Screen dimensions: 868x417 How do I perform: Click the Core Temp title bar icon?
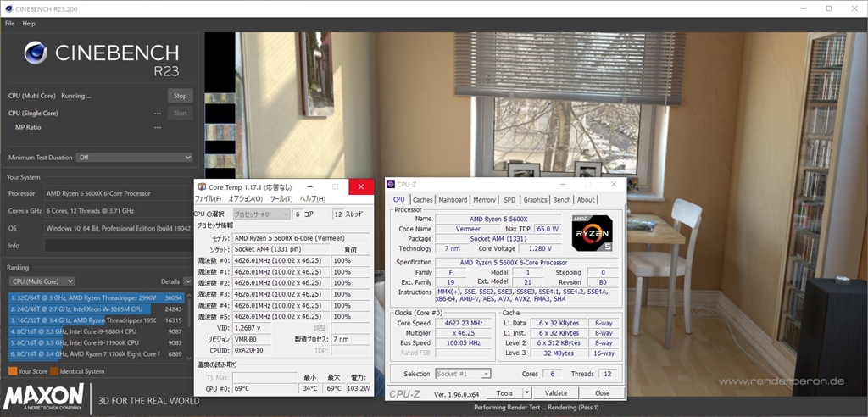click(x=202, y=187)
